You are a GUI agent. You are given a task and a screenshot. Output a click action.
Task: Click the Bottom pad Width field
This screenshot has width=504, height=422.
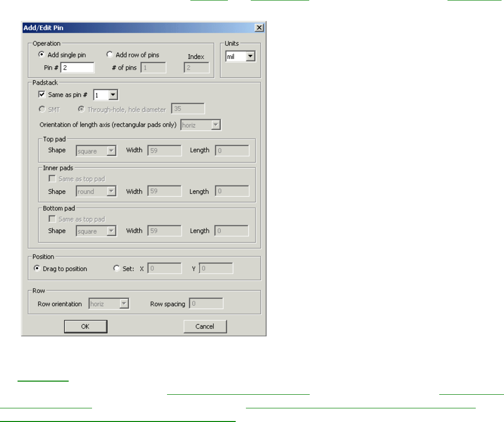tap(165, 231)
